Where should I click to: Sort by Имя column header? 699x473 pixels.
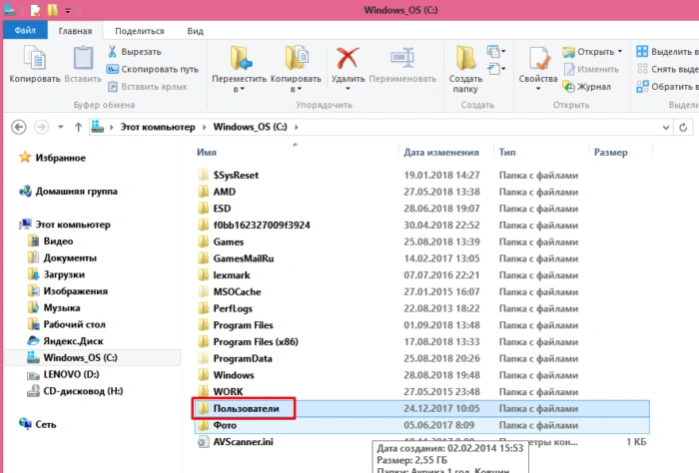point(206,152)
